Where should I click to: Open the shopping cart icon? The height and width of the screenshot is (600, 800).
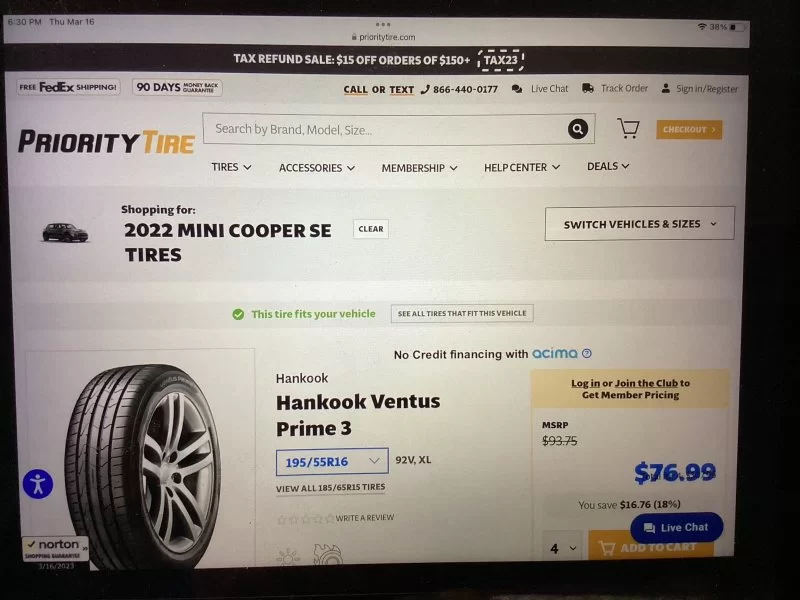(628, 128)
